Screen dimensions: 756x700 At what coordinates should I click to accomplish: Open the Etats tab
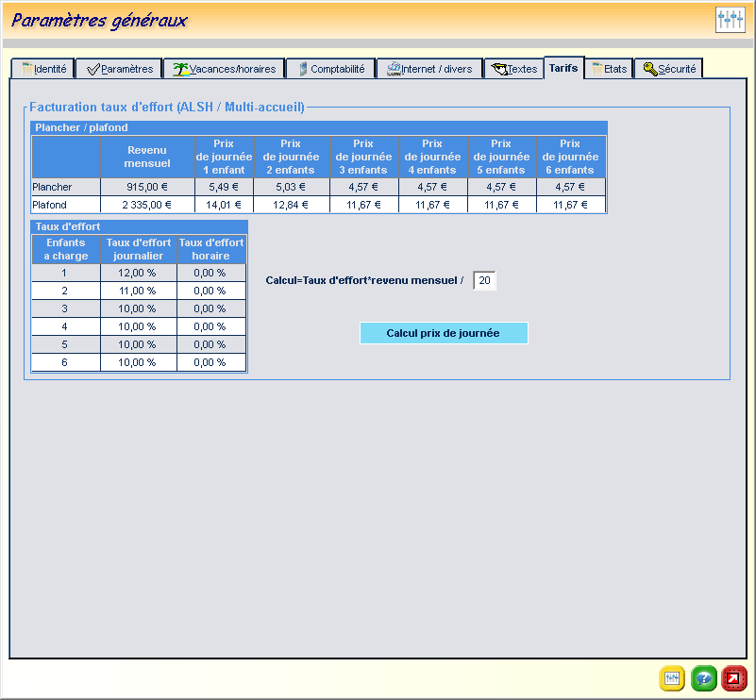pos(609,69)
